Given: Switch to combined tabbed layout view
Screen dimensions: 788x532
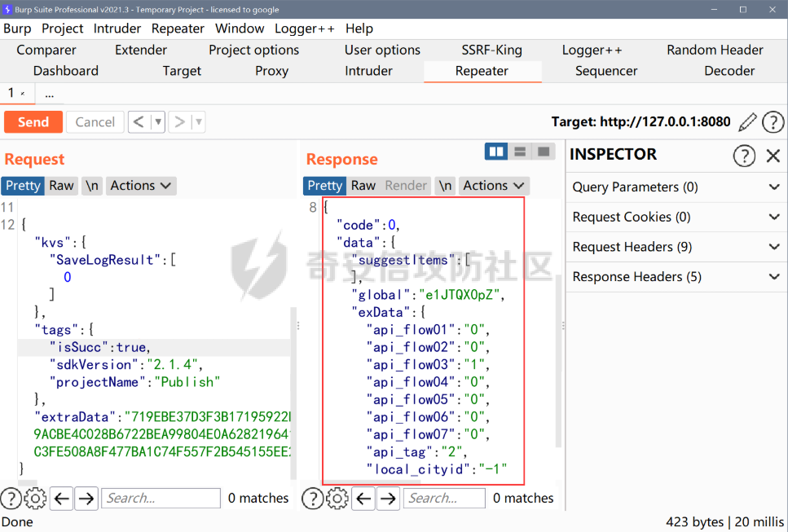Looking at the screenshot, I should pos(544,152).
